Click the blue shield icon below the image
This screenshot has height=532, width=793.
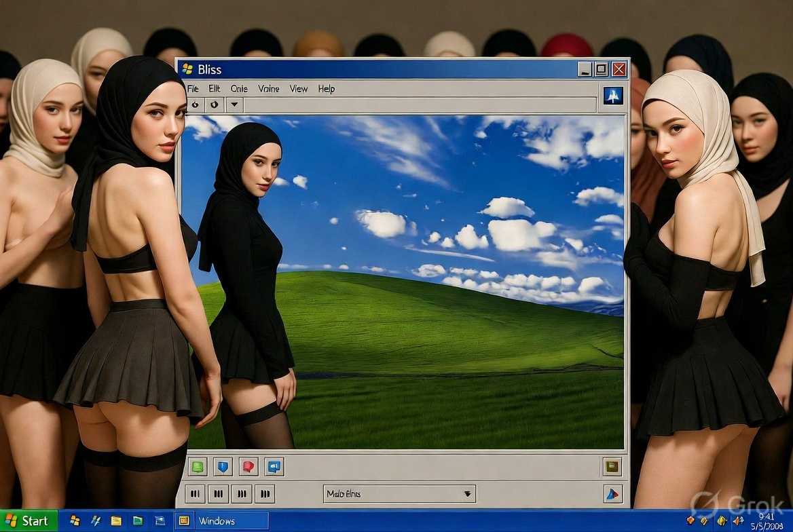pyautogui.click(x=223, y=467)
